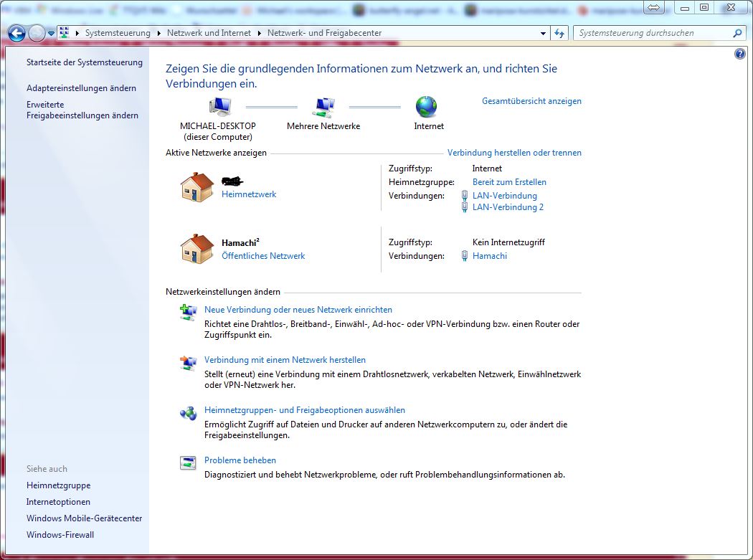The image size is (753, 560).
Task: Change Öffentliches Netzwerk type for Hamachi
Action: pyautogui.click(x=263, y=256)
